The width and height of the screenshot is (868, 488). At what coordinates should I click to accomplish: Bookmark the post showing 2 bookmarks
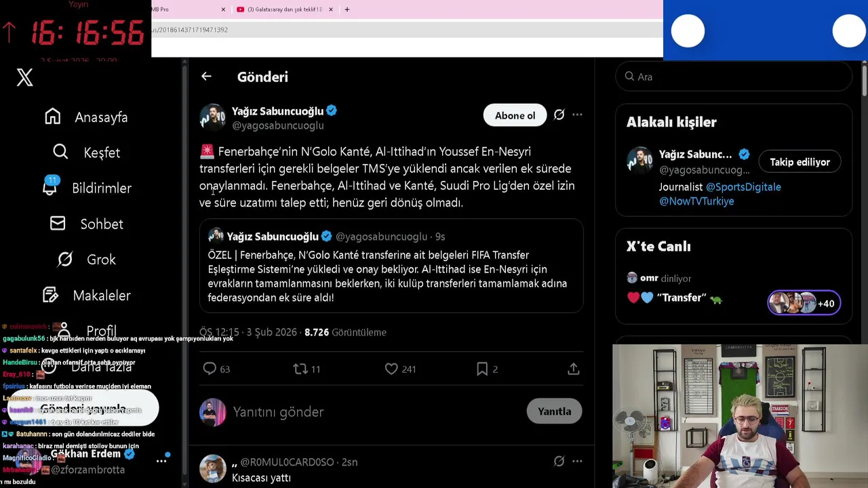482,369
